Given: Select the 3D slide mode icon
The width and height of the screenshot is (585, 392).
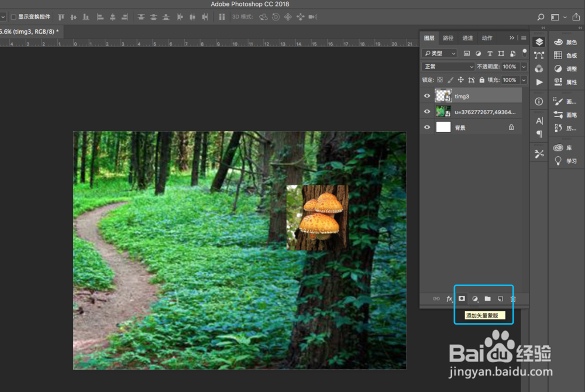Looking at the screenshot, I should click(x=300, y=17).
